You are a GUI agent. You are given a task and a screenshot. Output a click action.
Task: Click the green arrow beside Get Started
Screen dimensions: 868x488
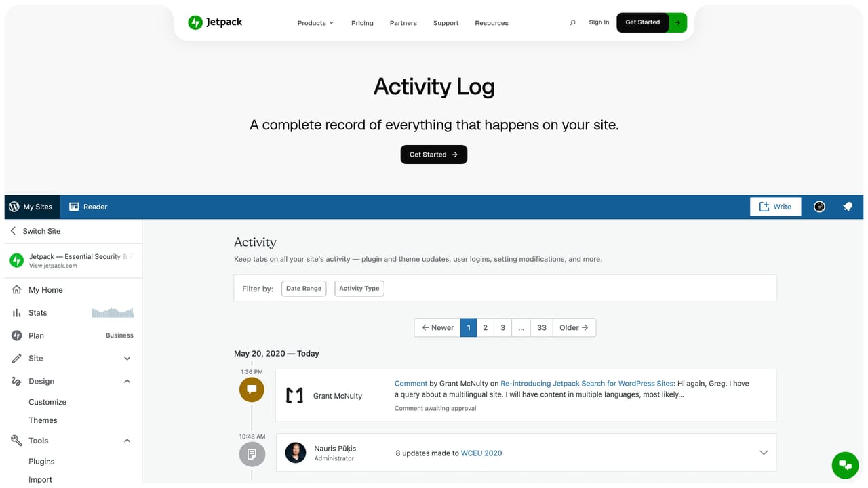coord(678,22)
